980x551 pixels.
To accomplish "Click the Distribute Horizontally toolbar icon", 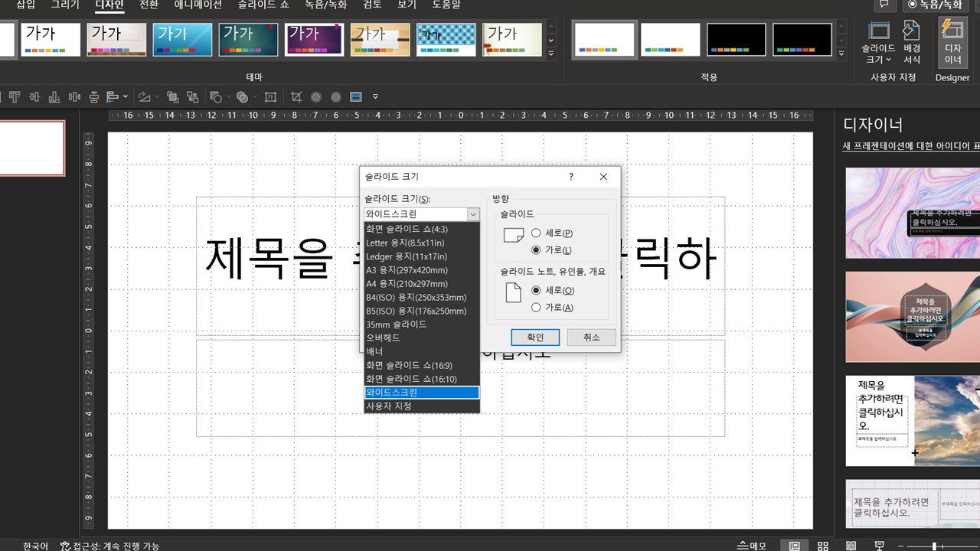I will click(74, 97).
